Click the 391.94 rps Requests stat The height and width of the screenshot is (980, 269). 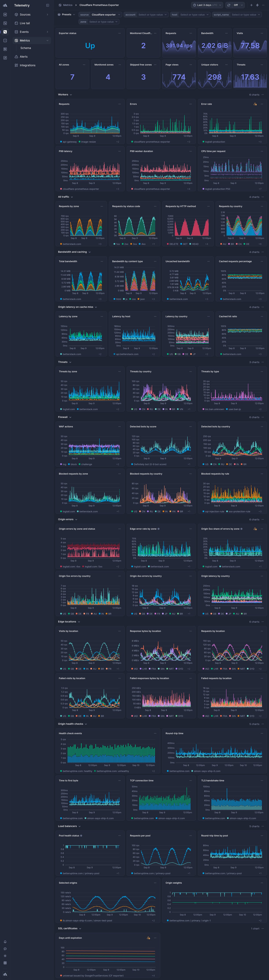click(179, 46)
